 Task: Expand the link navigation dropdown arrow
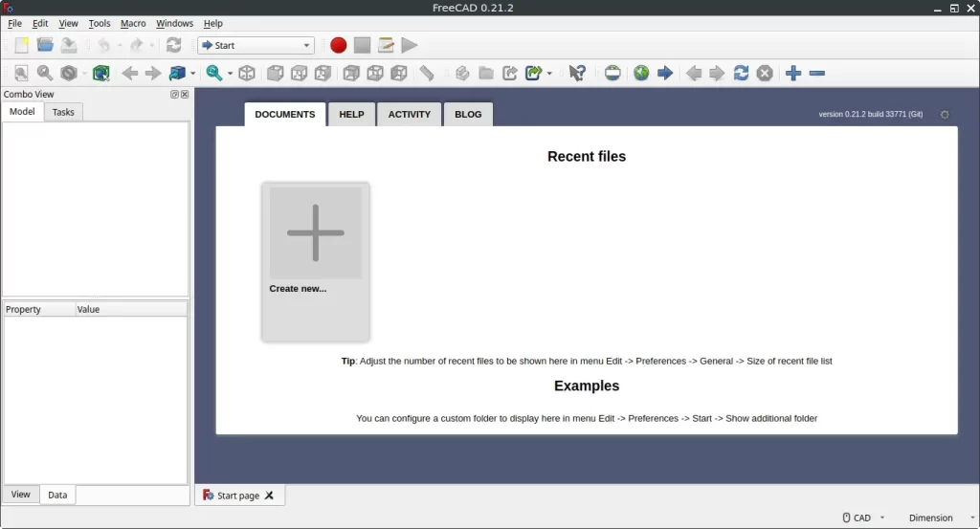(192, 73)
